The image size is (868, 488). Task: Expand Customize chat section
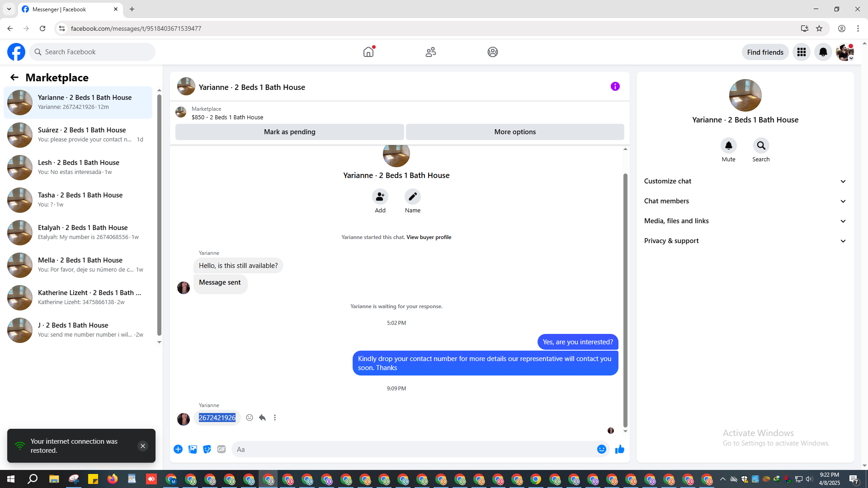tap(745, 181)
